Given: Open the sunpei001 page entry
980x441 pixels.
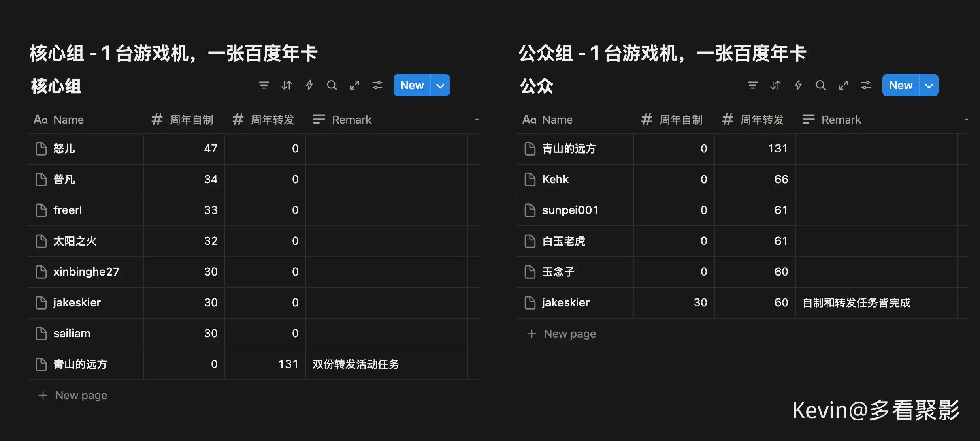Looking at the screenshot, I should click(x=570, y=210).
